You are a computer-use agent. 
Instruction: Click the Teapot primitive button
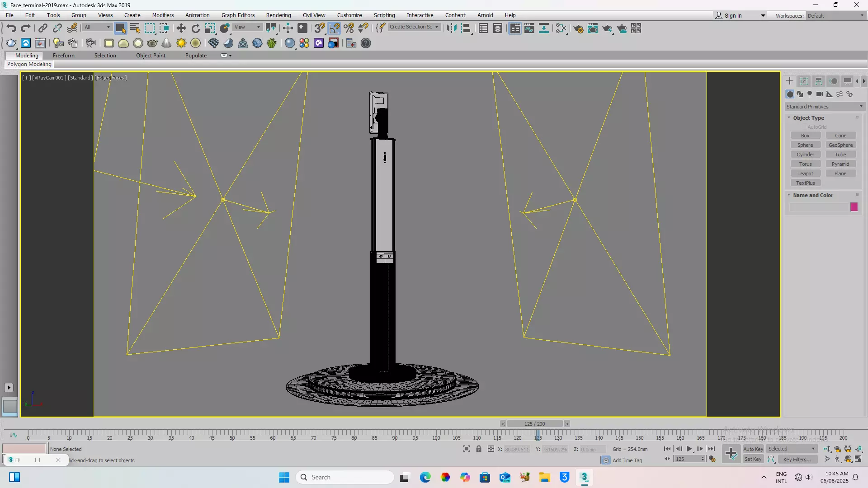point(805,174)
